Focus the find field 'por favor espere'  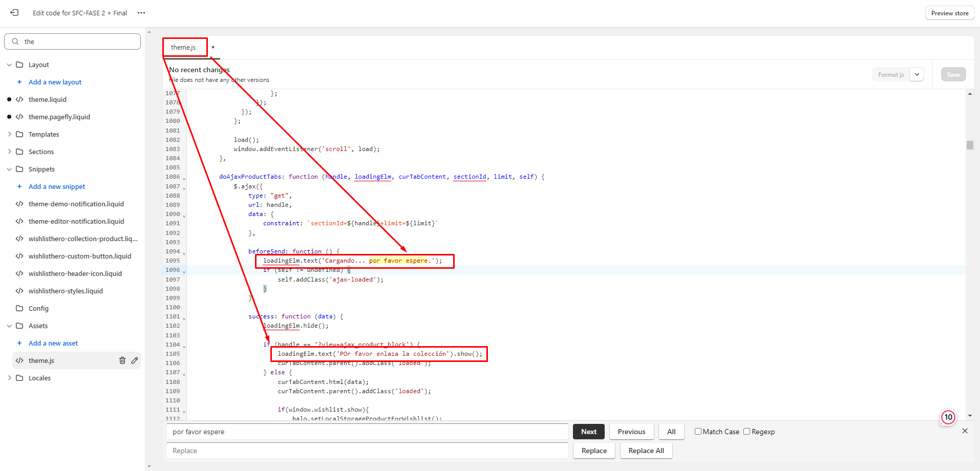point(367,432)
